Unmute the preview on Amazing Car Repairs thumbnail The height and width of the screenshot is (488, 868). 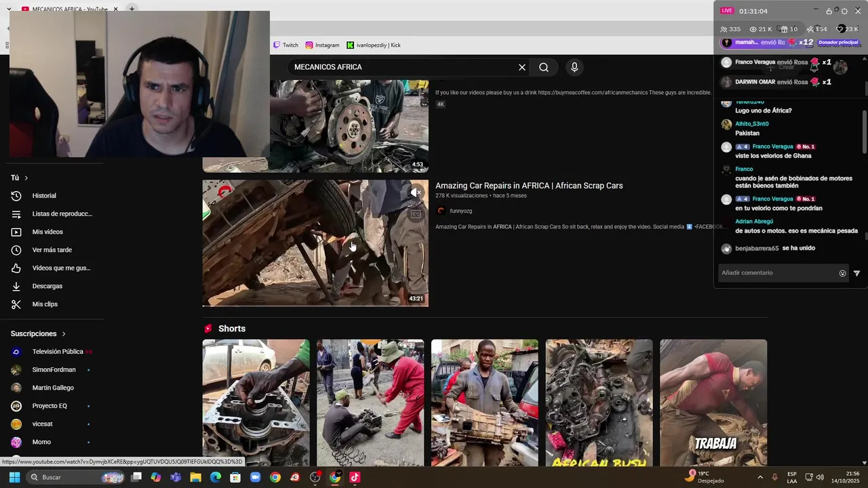pyautogui.click(x=416, y=192)
